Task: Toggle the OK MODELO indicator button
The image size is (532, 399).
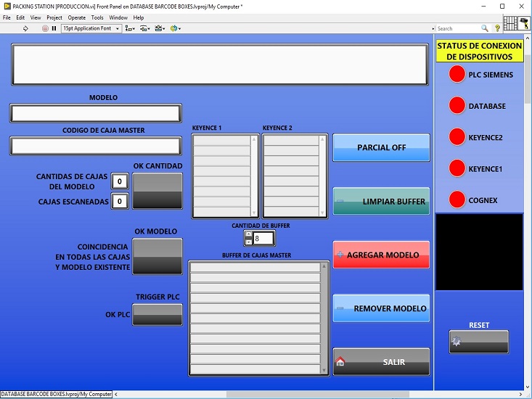Action: pyautogui.click(x=157, y=256)
